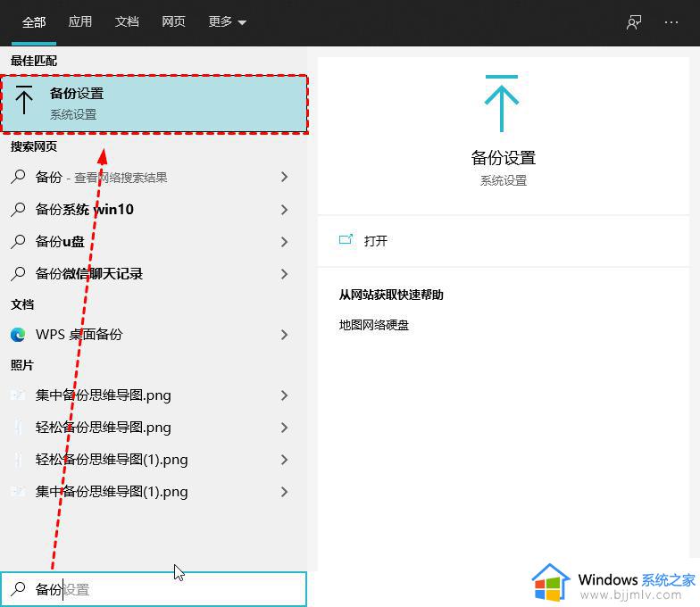Click search icon beside 备份 - 查看网络搜索结果
This screenshot has height=607, width=700.
tap(18, 177)
